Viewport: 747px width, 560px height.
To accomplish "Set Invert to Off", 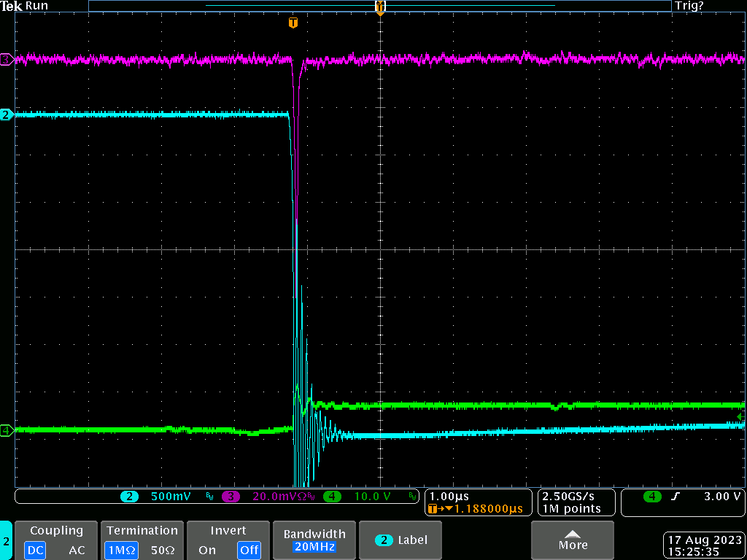I will click(249, 550).
